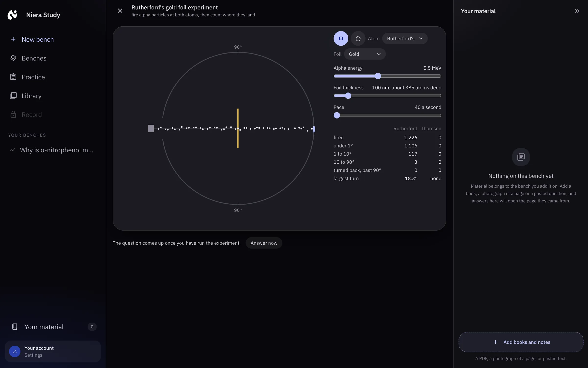The height and width of the screenshot is (368, 588).
Task: Adjust the Foil thickness slider
Action: pyautogui.click(x=387, y=96)
